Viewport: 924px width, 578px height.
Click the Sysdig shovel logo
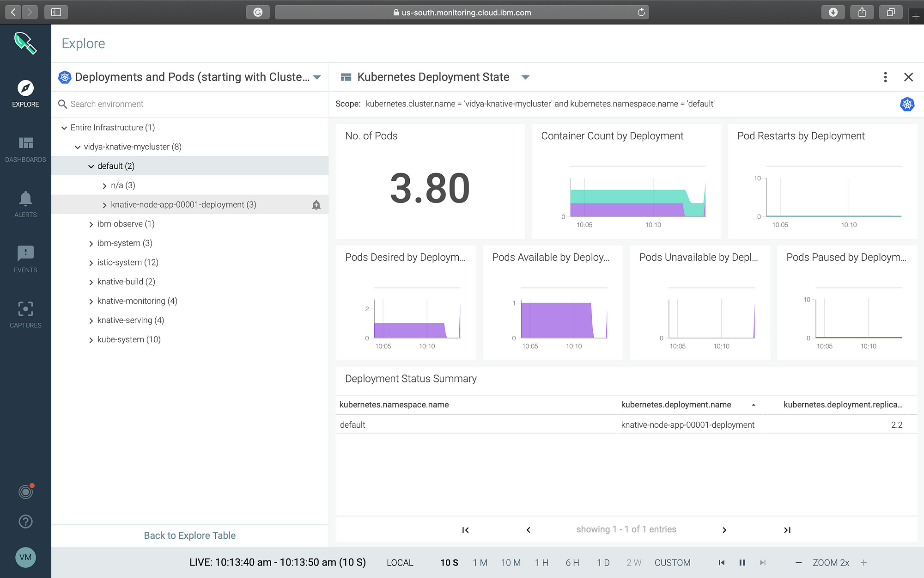[x=25, y=43]
